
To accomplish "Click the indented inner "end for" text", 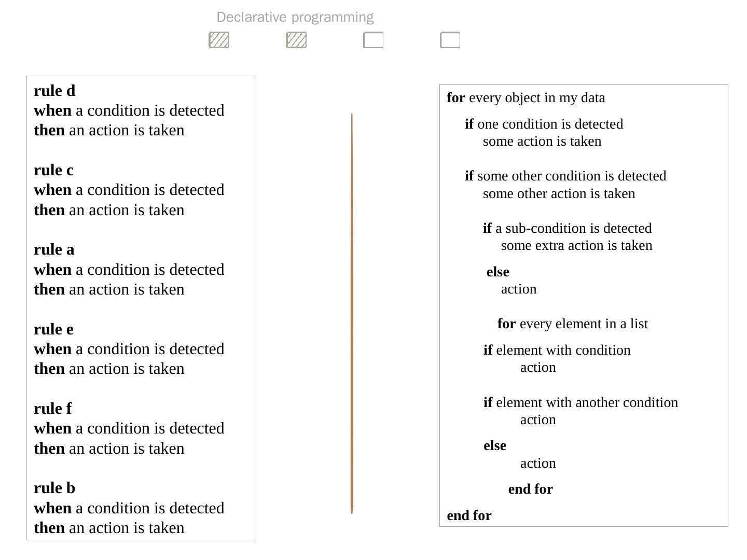I will pos(530,489).
